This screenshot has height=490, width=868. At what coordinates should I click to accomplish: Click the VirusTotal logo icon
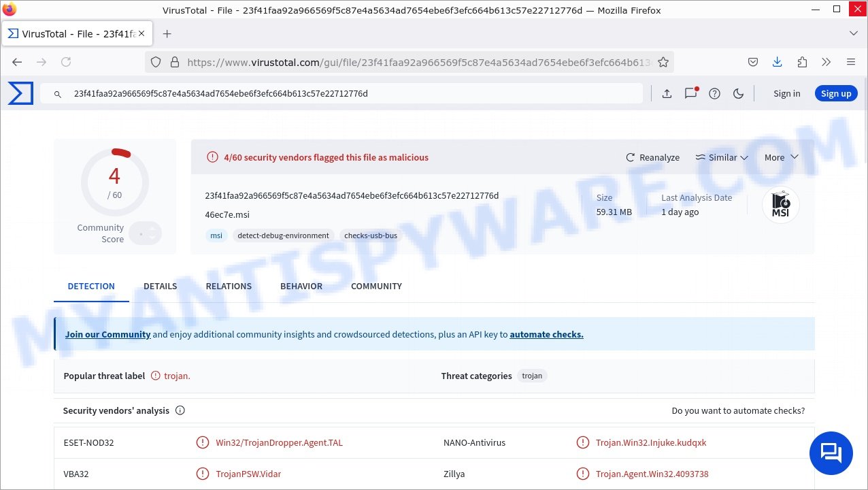20,93
